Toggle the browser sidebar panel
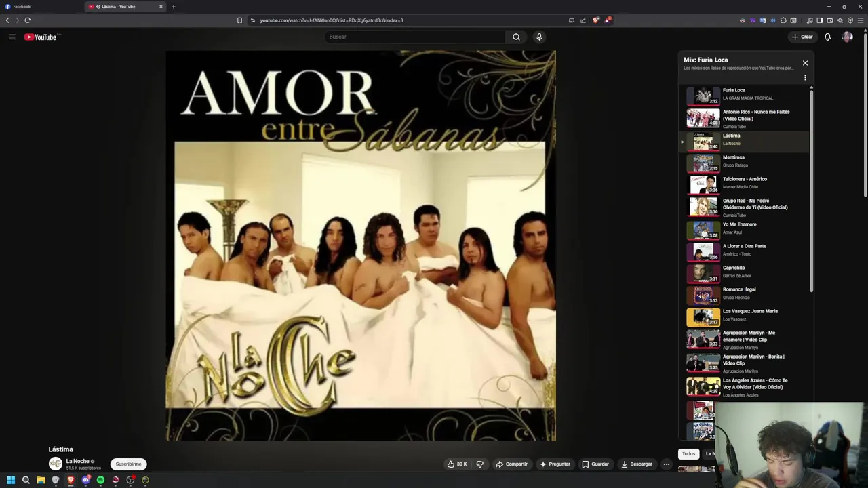The height and width of the screenshot is (488, 868). click(x=820, y=20)
